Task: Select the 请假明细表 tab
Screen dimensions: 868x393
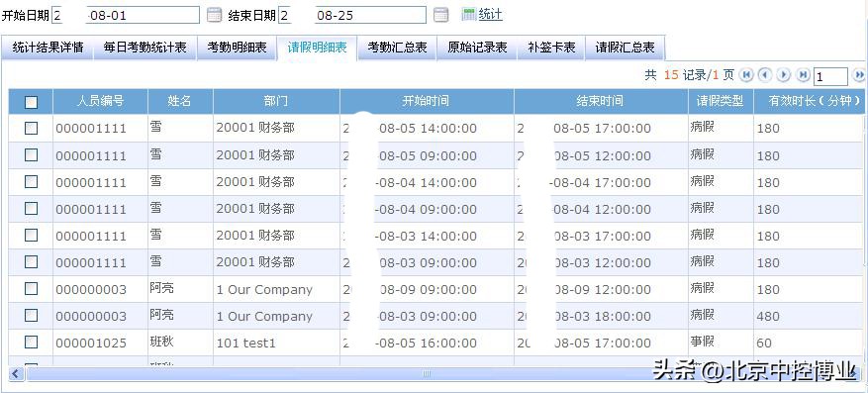Action: [x=317, y=48]
